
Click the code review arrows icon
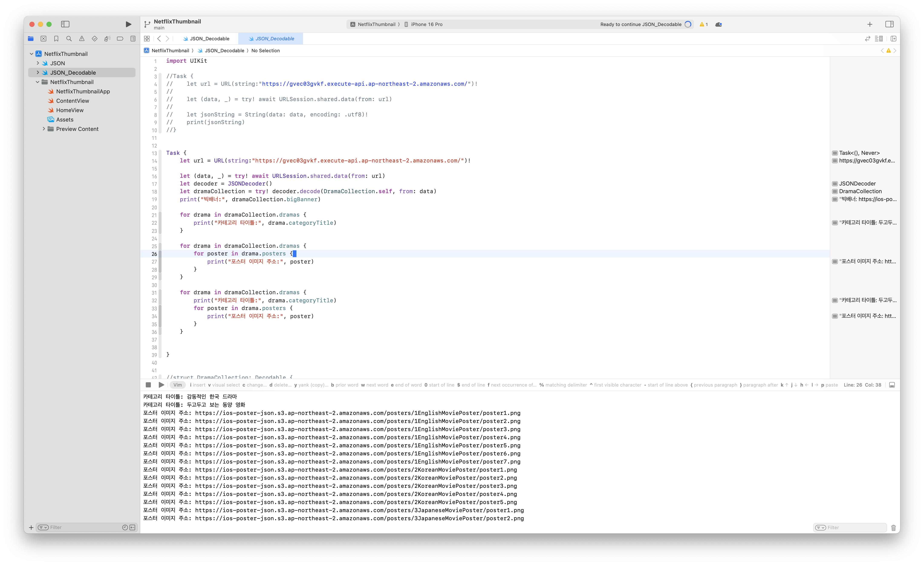pyautogui.click(x=867, y=39)
